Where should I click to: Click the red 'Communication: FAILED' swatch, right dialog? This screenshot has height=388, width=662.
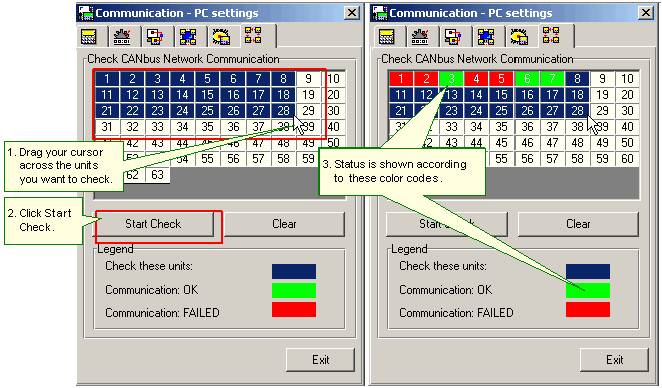pos(588,309)
